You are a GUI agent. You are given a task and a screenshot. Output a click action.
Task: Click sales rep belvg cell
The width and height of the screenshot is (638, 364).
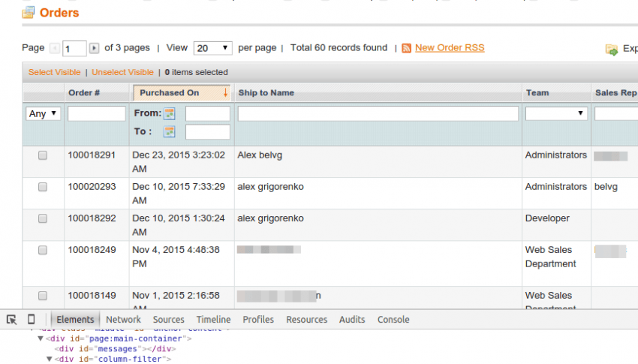606,187
